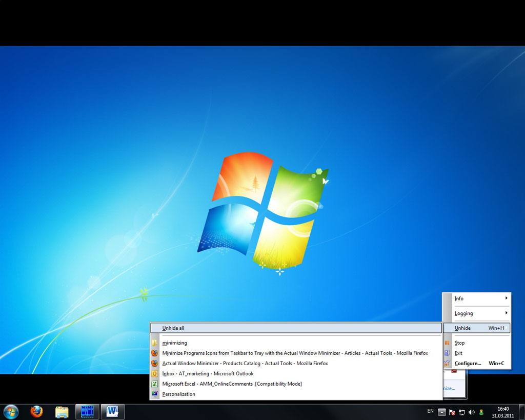Click the blue panels app taskbar button

87,411
